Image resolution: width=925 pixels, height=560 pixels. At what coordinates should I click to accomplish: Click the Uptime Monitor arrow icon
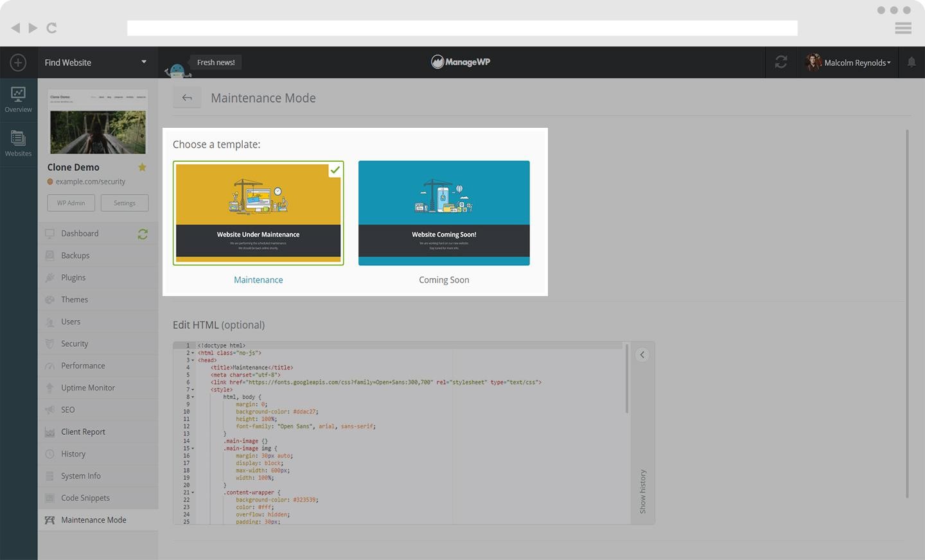tap(49, 388)
